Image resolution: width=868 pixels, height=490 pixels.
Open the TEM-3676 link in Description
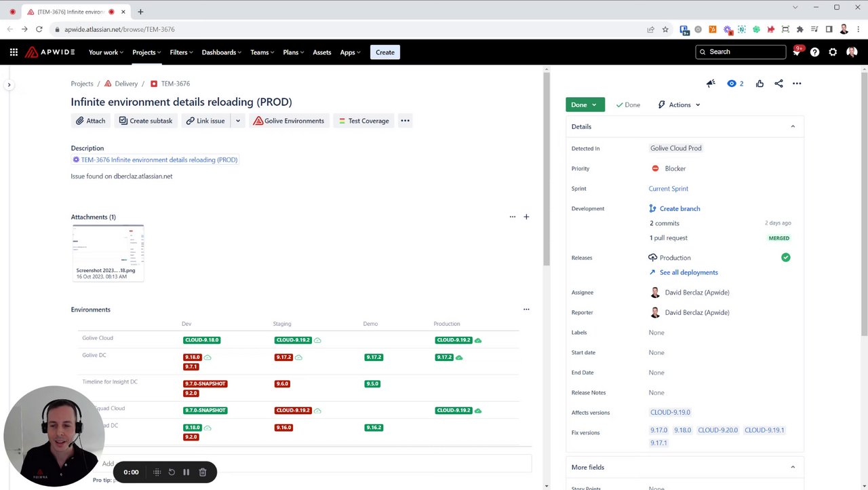point(155,160)
